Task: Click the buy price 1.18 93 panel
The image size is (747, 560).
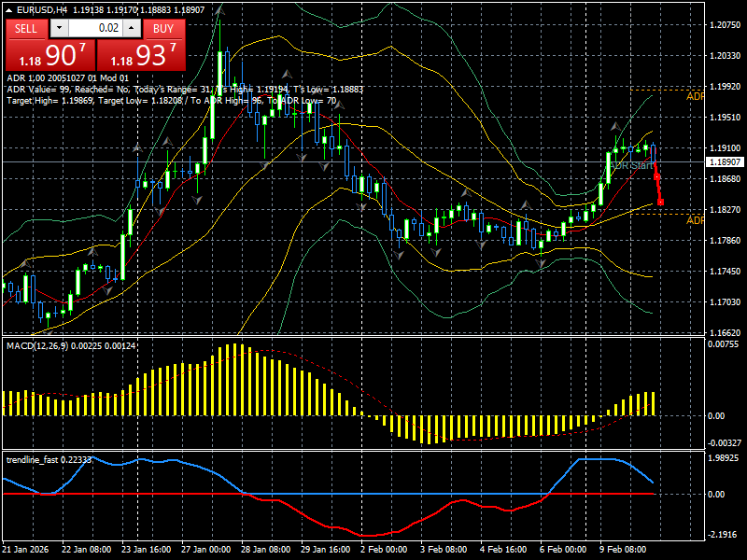Action: click(142, 55)
